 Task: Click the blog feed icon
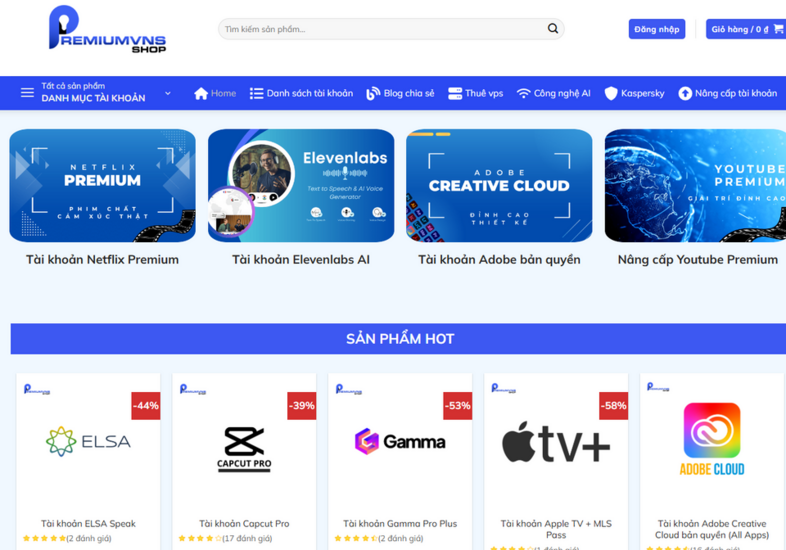point(372,93)
